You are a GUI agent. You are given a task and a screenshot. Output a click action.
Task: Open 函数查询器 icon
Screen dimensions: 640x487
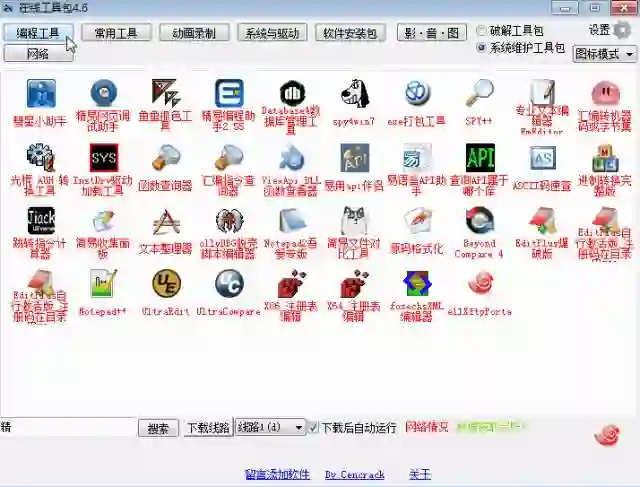click(165, 158)
